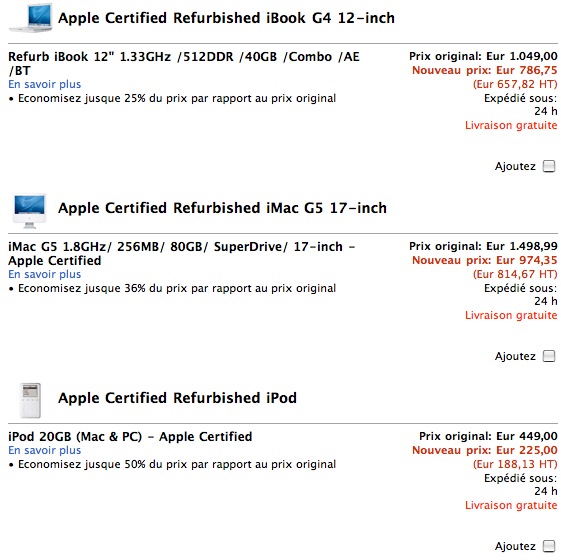Check the Ajoutez box for the iPod 20GB
Screen dimensions: 561x560
point(548,546)
